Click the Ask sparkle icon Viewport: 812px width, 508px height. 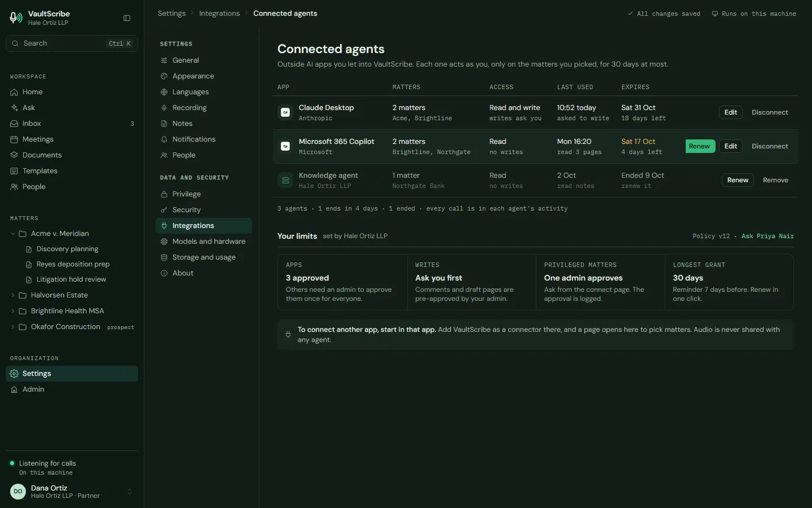14,108
